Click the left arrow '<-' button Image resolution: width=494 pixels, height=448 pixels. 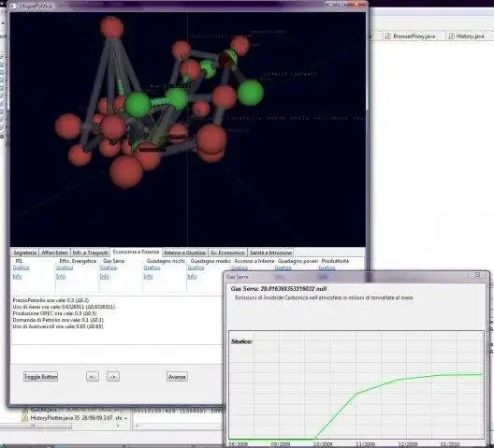click(x=93, y=377)
